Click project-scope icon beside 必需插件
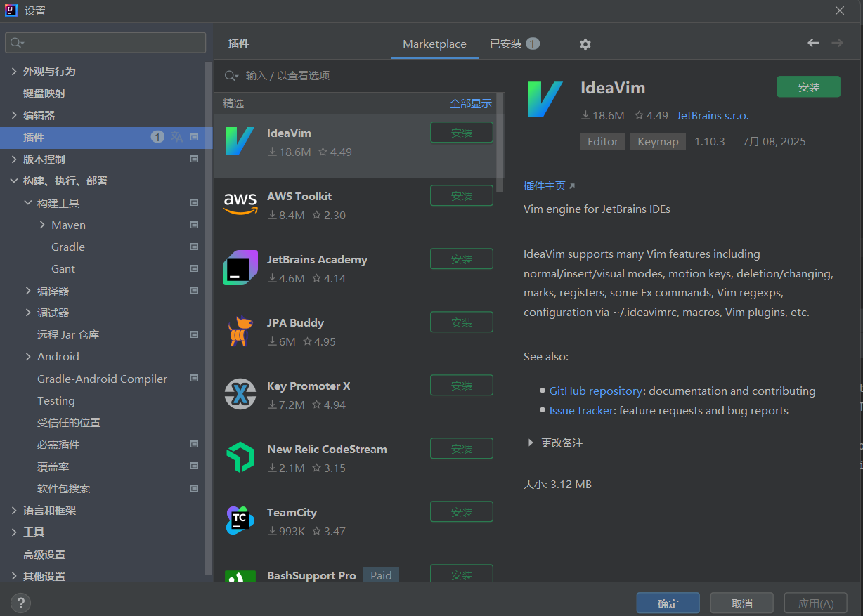The height and width of the screenshot is (616, 863). [195, 444]
